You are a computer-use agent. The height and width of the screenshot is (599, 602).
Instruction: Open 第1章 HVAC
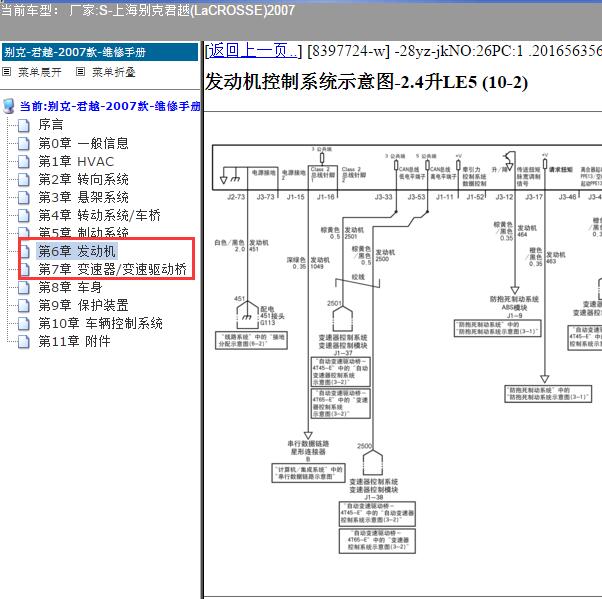(76, 162)
